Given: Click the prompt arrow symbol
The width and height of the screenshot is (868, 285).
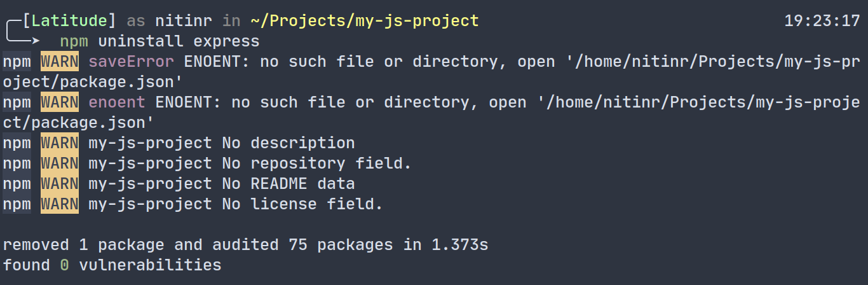Looking at the screenshot, I should click(22, 41).
